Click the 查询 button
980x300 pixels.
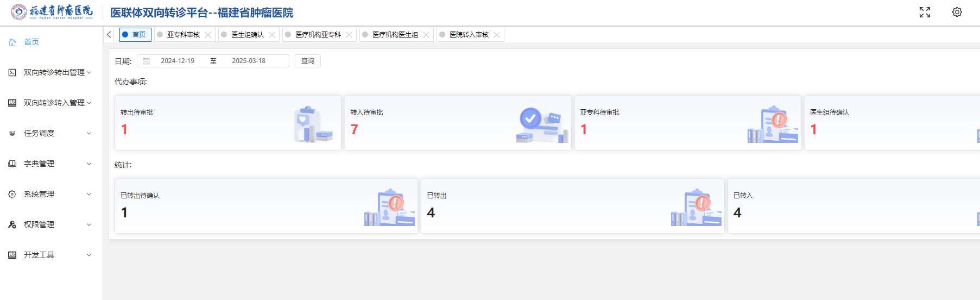point(308,61)
